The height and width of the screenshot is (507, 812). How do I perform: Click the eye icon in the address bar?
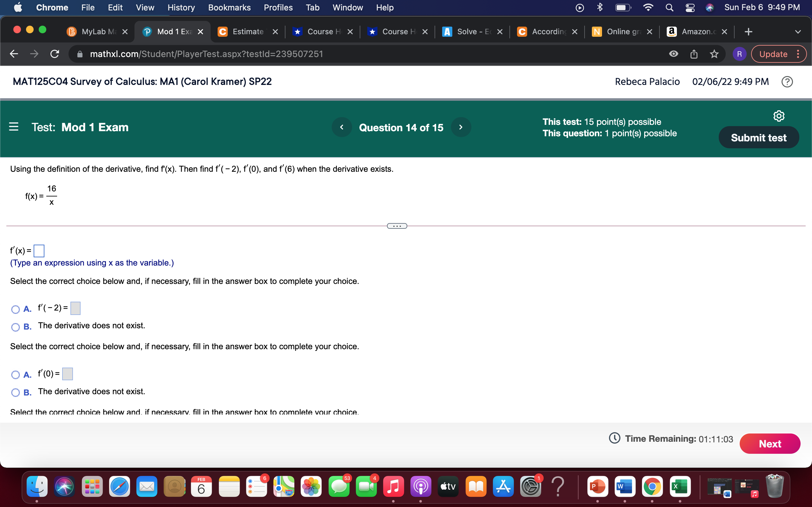point(674,54)
